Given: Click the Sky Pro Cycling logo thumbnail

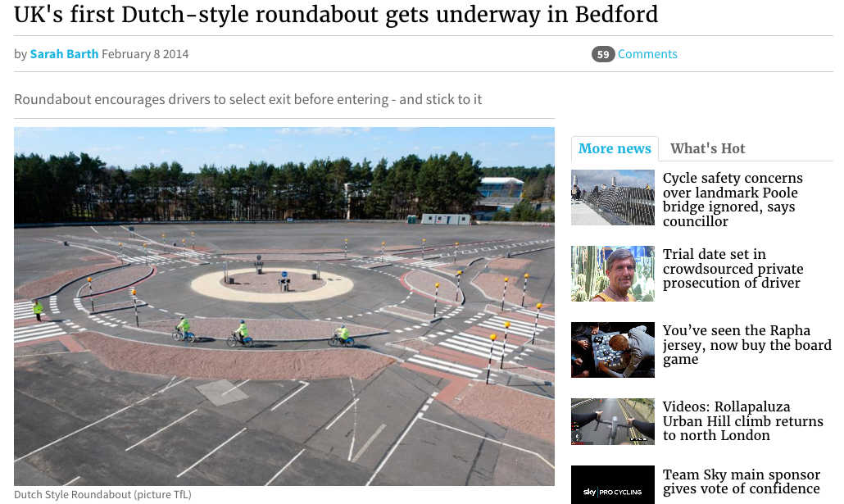Looking at the screenshot, I should pos(613,485).
